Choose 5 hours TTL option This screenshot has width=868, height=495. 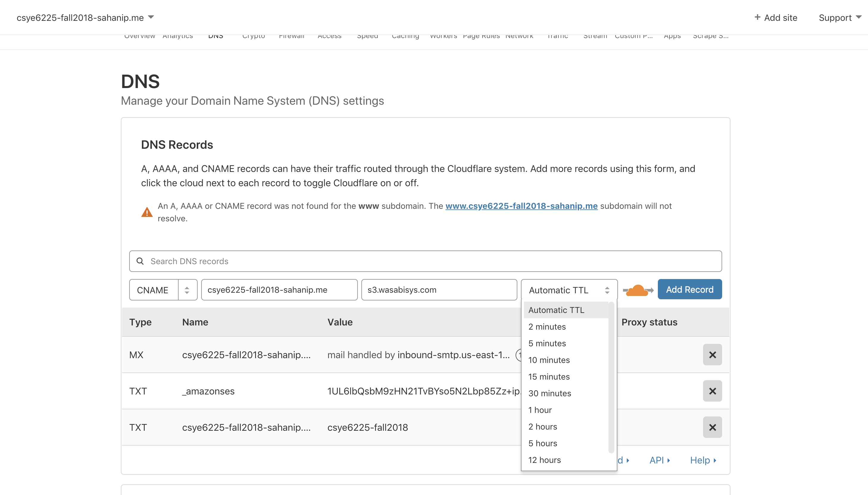point(566,443)
